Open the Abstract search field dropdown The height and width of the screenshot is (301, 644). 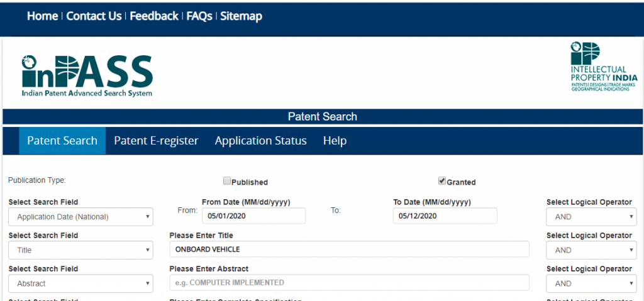click(x=80, y=283)
